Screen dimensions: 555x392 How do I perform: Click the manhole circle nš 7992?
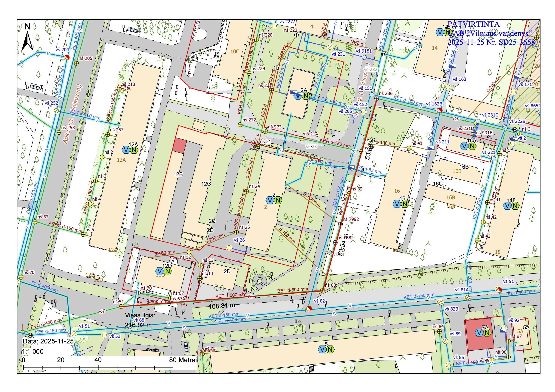(340, 224)
